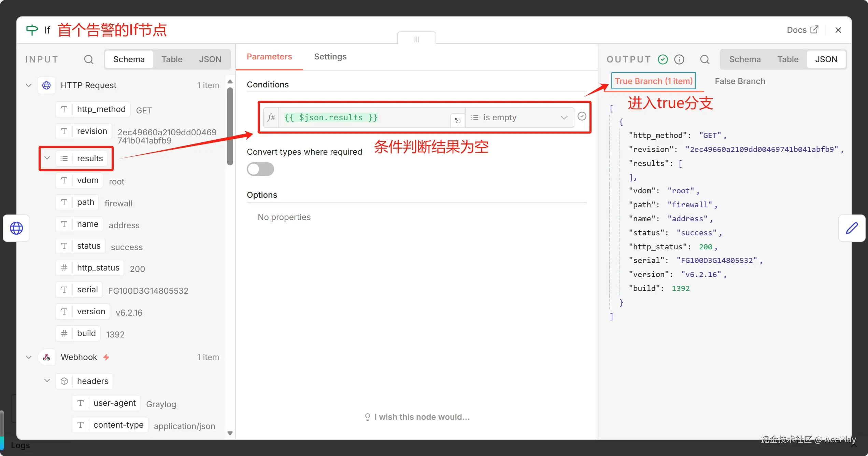868x456 pixels.
Task: Collapse the HTTP Request tree item
Action: pyautogui.click(x=28, y=85)
